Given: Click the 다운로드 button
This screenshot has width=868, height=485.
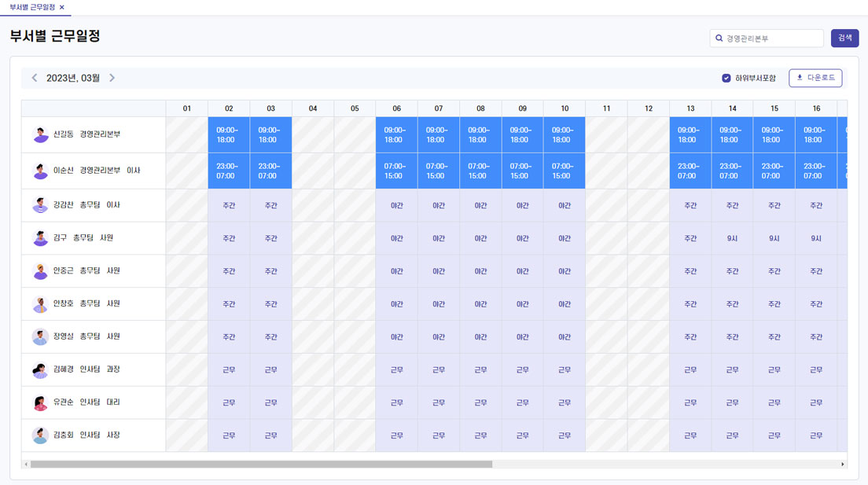Looking at the screenshot, I should (815, 78).
